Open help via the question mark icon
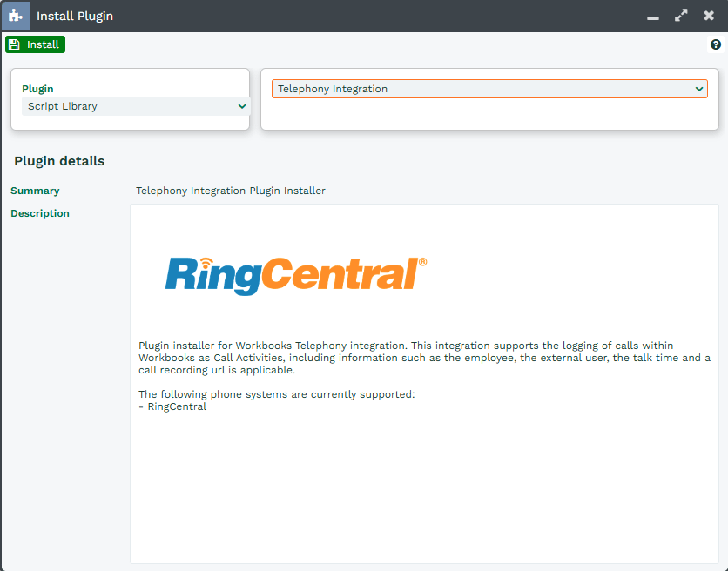 pos(716,44)
